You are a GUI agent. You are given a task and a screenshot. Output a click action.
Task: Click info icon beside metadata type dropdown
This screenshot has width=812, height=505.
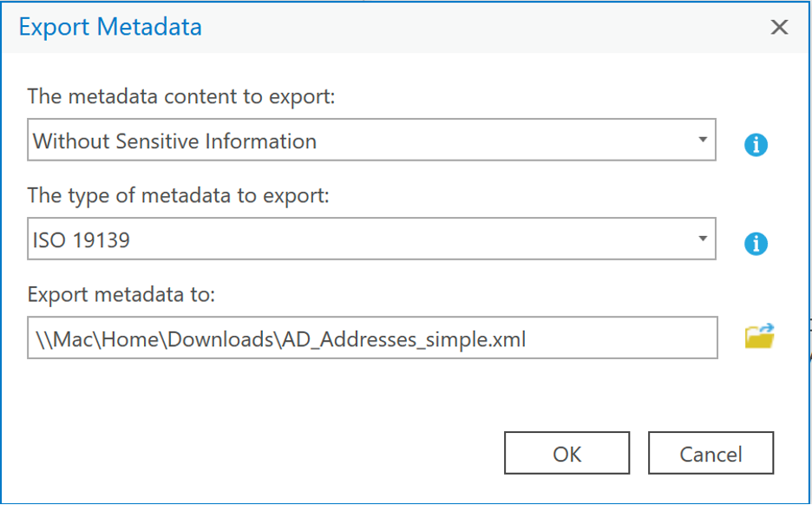coord(756,245)
